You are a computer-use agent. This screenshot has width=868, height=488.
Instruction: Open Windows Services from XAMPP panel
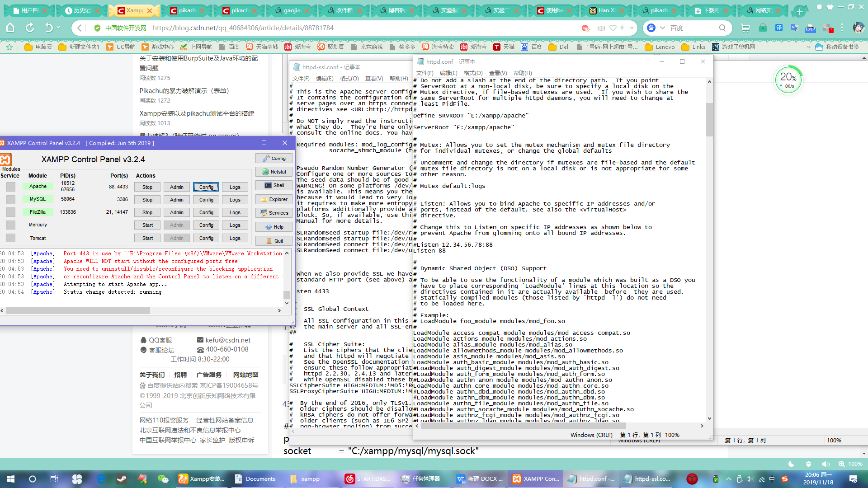coord(274,213)
